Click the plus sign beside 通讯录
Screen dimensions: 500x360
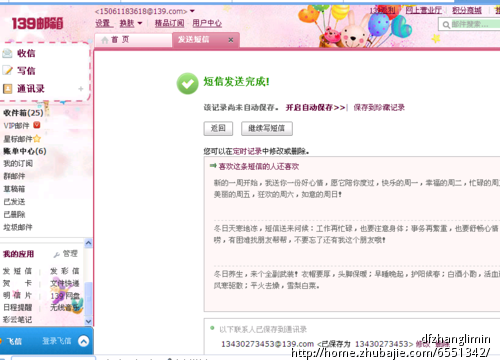click(x=81, y=89)
